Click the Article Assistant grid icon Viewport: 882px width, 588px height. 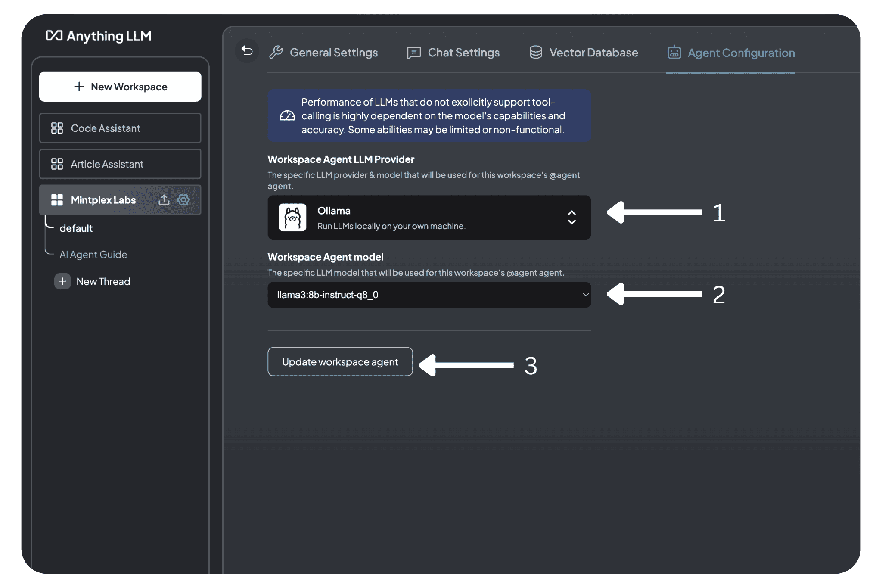tap(57, 164)
